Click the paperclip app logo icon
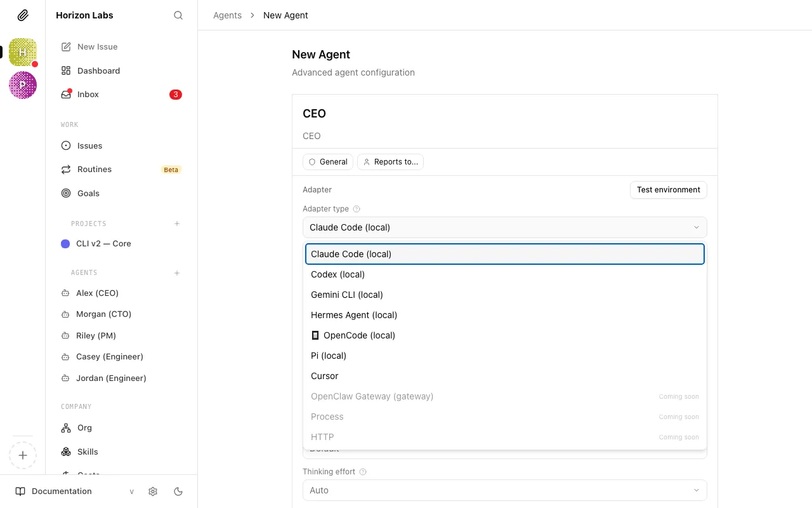This screenshot has height=508, width=812. [23, 15]
